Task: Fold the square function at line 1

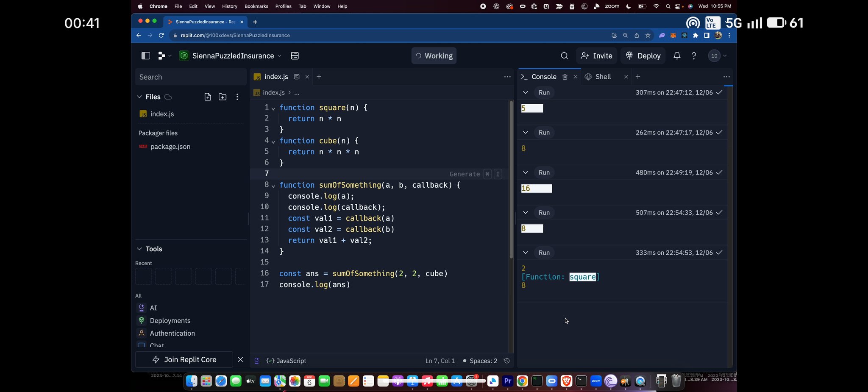Action: click(273, 108)
